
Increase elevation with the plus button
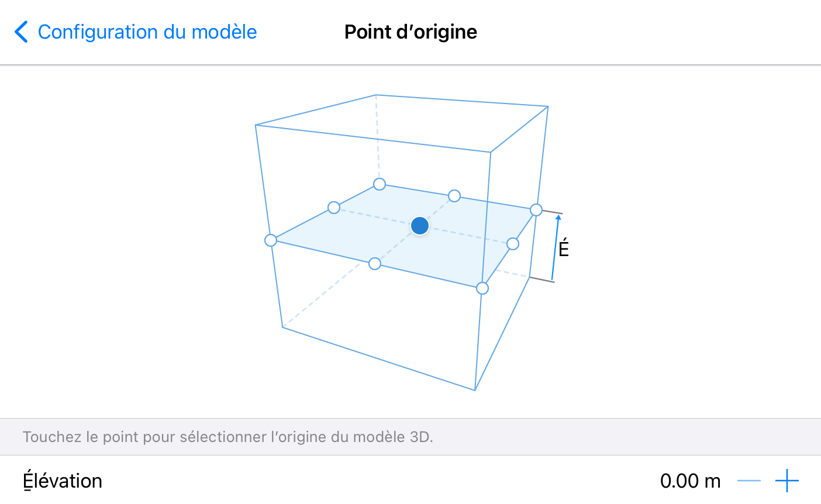click(x=787, y=481)
